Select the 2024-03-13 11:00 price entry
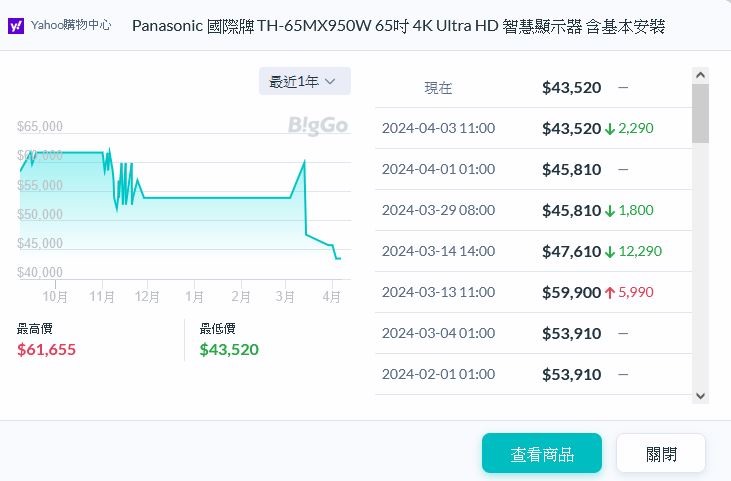The width and height of the screenshot is (731, 481). pos(532,293)
